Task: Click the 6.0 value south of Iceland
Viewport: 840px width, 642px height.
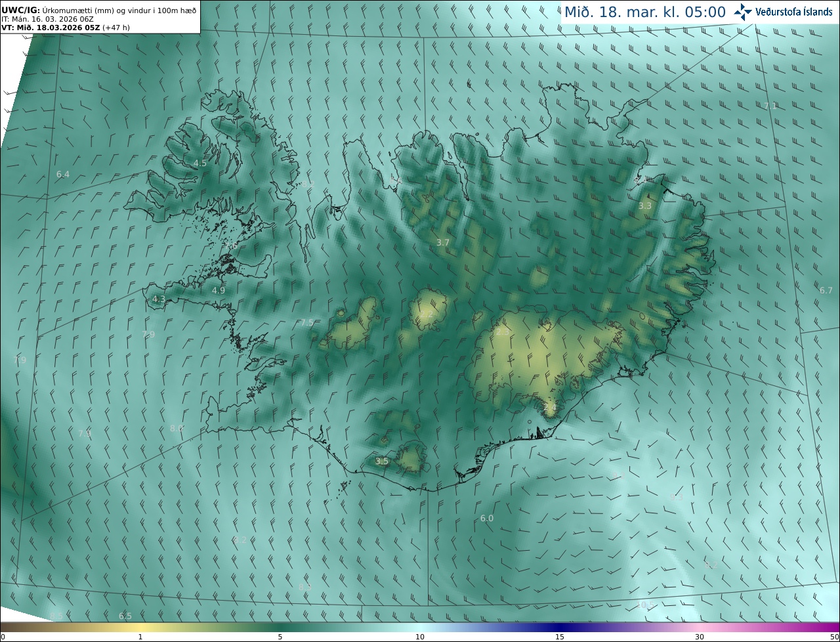Action: (487, 518)
